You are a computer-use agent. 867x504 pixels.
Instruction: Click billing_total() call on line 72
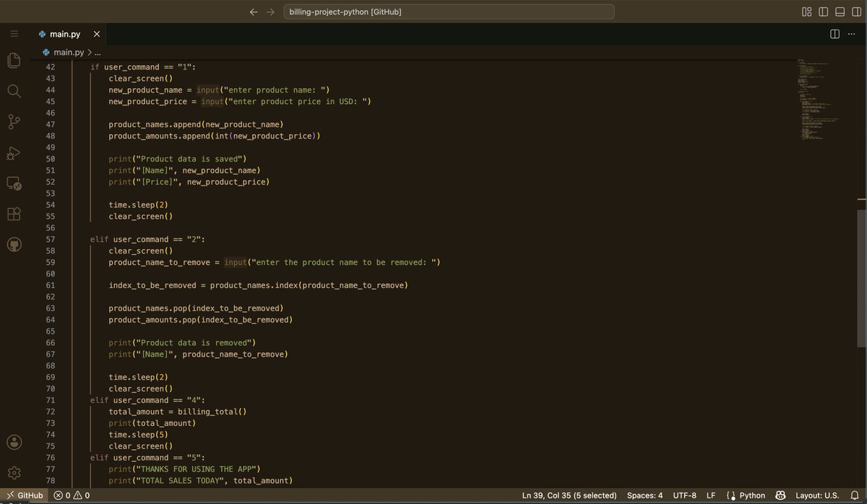point(212,412)
